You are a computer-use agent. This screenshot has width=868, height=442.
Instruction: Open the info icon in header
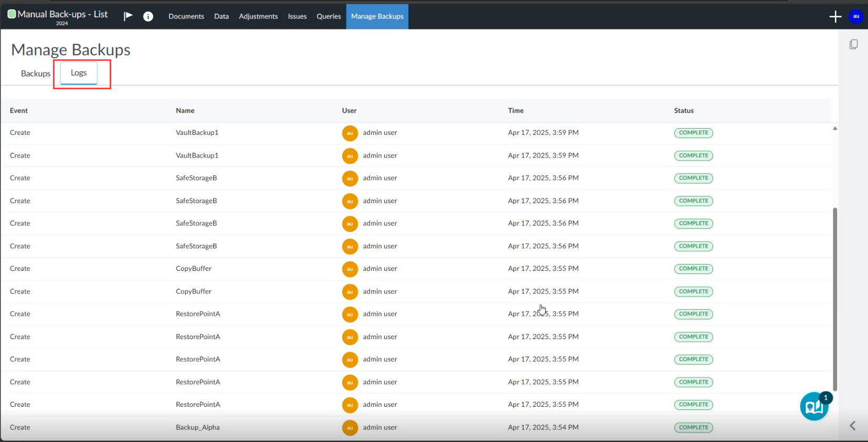[148, 16]
